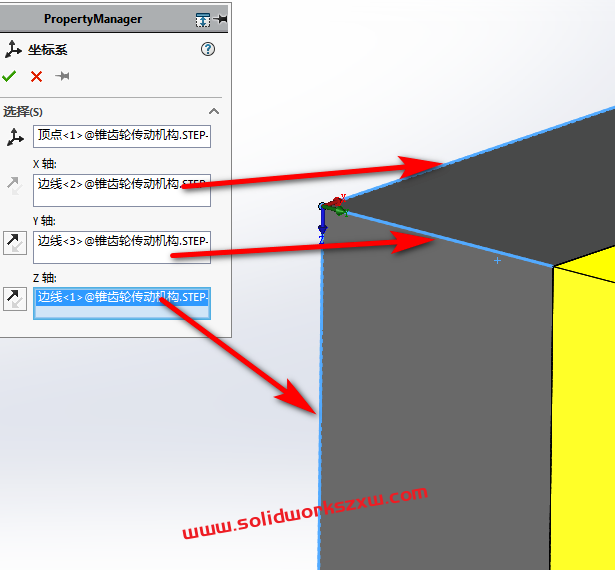Click the Y 轴 label
Image resolution: width=615 pixels, height=570 pixels.
tap(44, 221)
